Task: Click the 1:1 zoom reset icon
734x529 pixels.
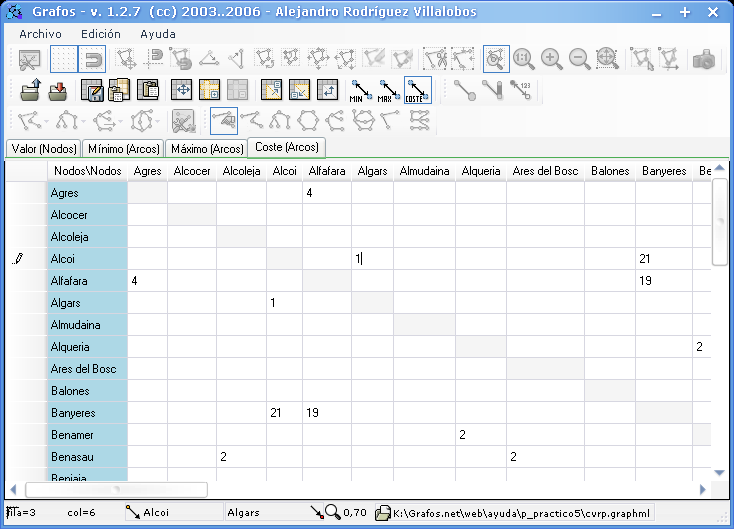Action: point(523,59)
